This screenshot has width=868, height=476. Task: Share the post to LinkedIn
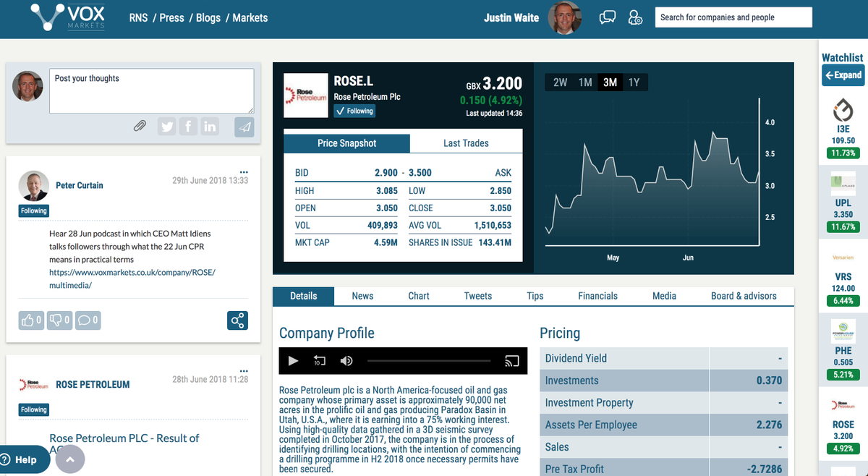click(210, 127)
